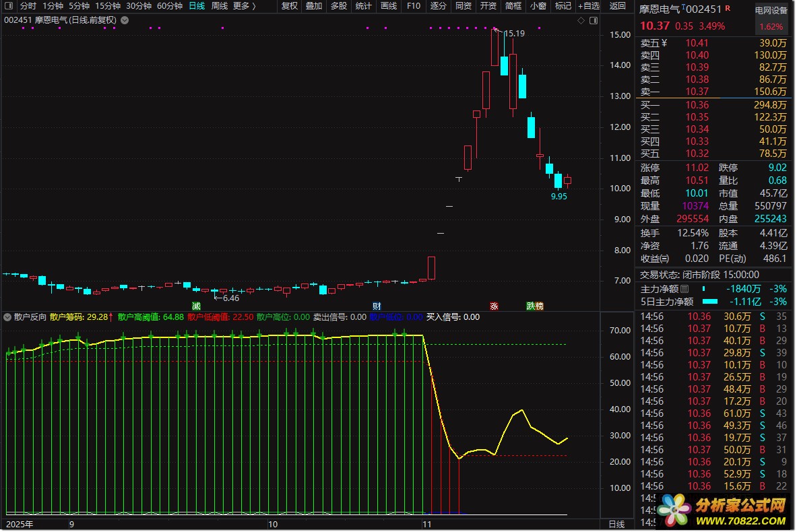Screen dimensions: 797x532
Task: Open the 复权 adjustment menu
Action: pyautogui.click(x=290, y=5)
